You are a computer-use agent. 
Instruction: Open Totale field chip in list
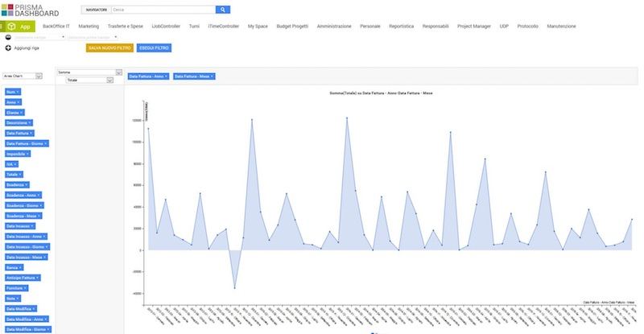pos(14,175)
